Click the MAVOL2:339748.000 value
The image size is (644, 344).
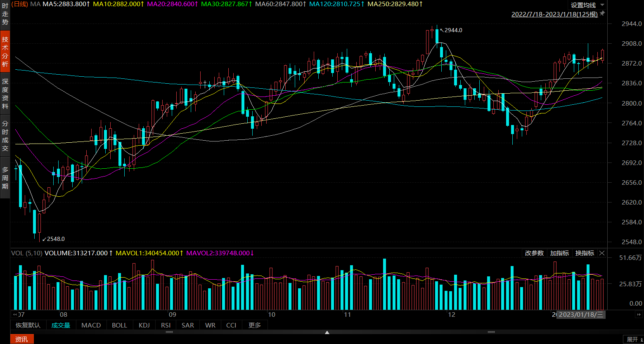pyautogui.click(x=220, y=253)
